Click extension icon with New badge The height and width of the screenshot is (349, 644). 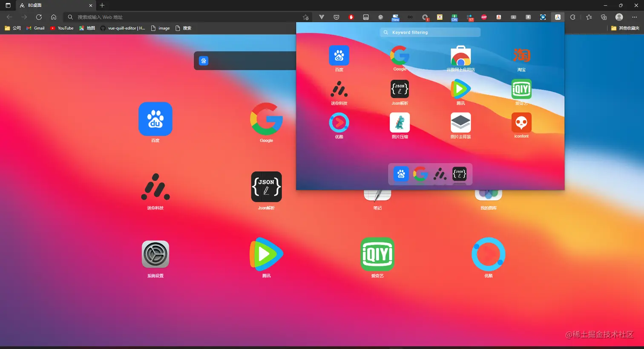pyautogui.click(x=396, y=17)
